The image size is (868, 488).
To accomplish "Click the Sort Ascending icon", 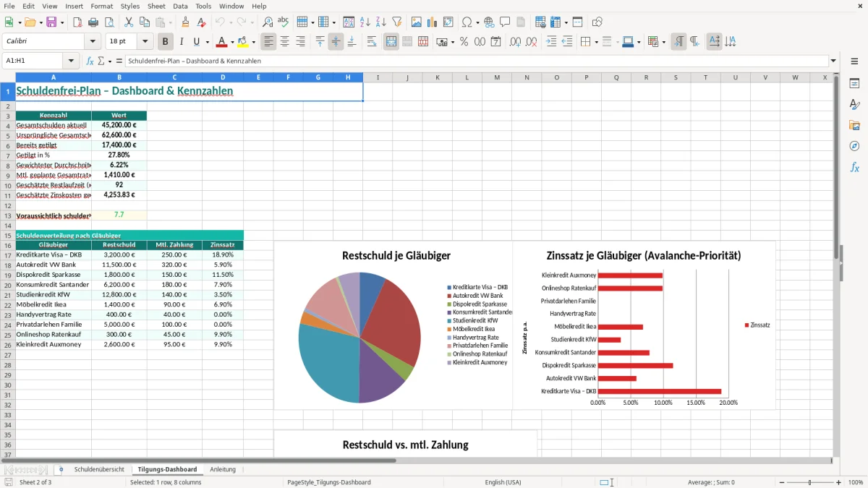I will pos(365,22).
